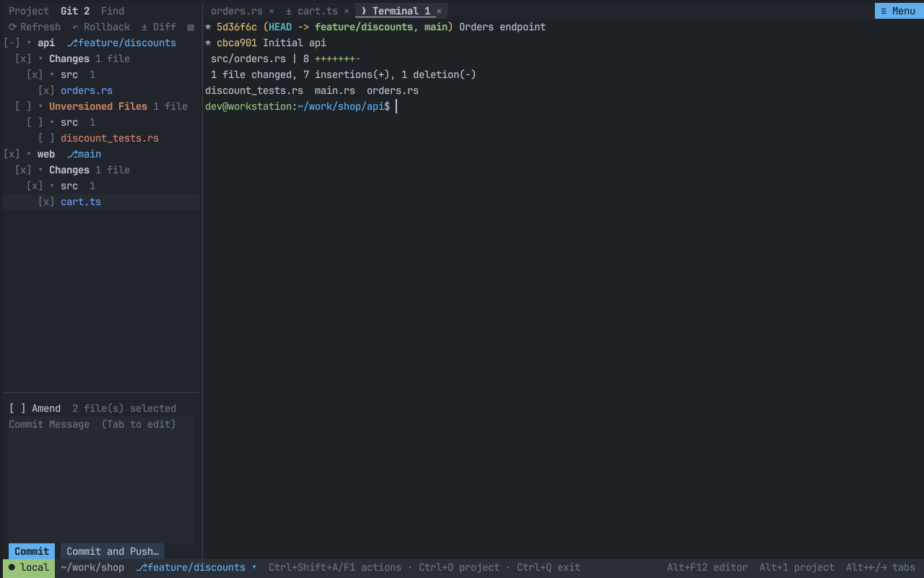Click the main branch label beside web

tap(84, 154)
